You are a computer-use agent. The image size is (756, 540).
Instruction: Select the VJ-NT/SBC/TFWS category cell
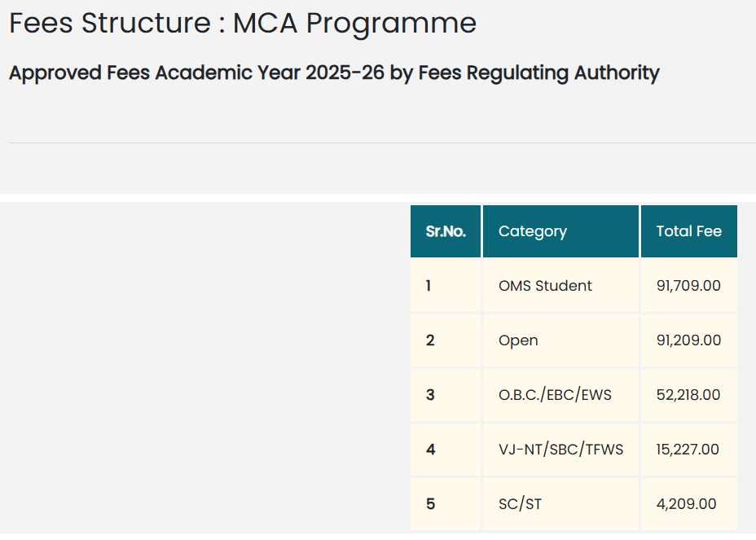point(560,450)
